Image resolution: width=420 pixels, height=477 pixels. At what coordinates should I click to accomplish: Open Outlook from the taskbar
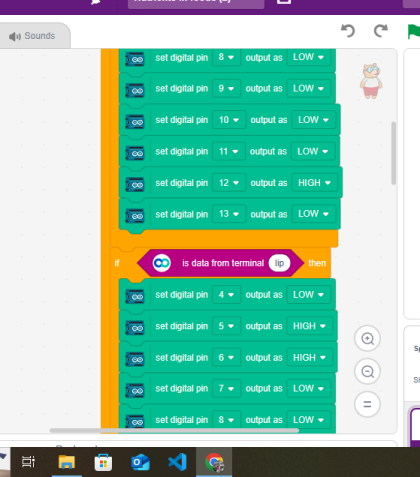coord(140,462)
